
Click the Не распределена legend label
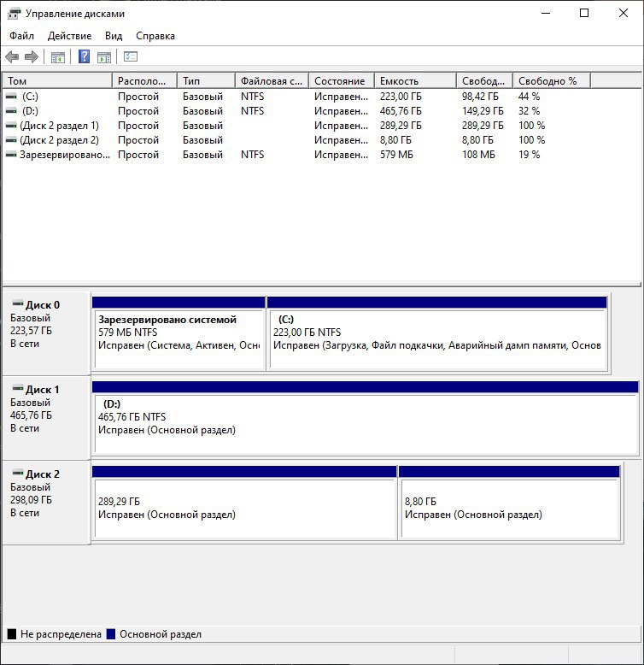tap(61, 634)
